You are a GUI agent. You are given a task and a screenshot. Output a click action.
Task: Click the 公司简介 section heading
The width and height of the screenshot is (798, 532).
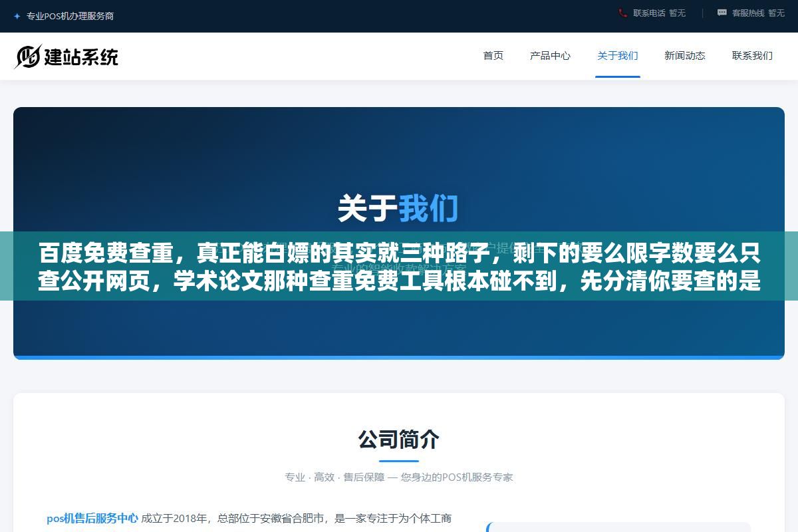(x=399, y=440)
